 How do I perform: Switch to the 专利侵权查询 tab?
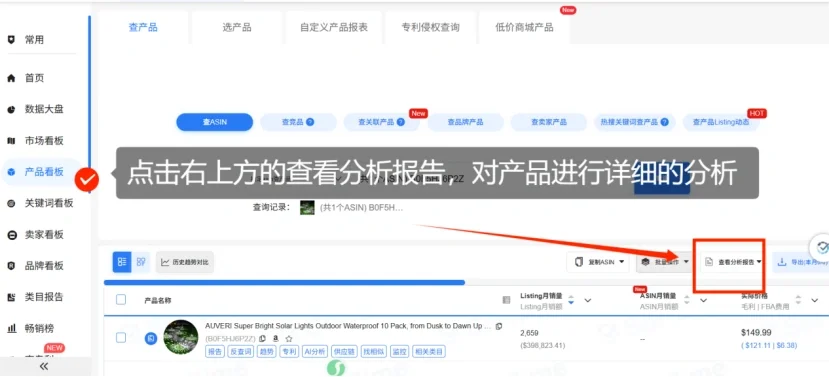[430, 27]
